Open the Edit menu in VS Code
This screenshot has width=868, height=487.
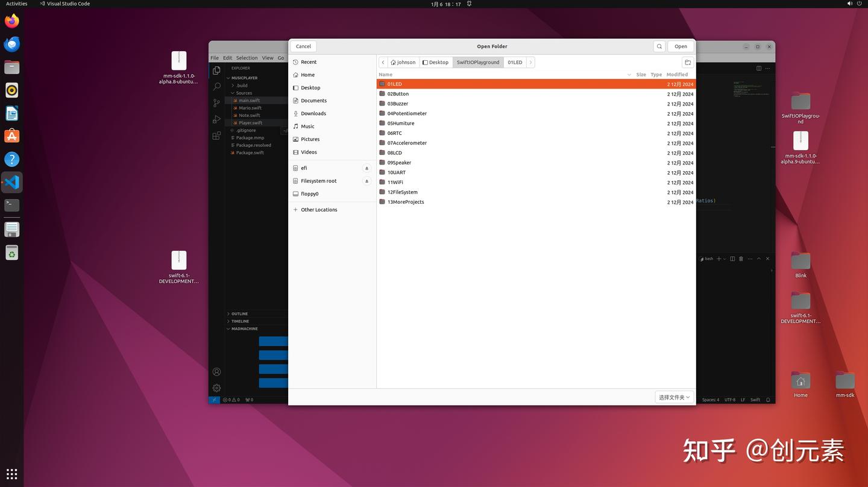pos(227,58)
